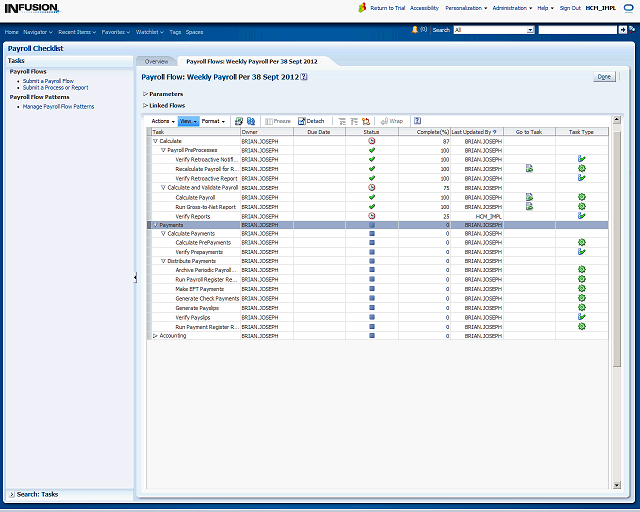Click the help icon in table toolbar
Image resolution: width=640 pixels, height=512 pixels.
coord(417,121)
